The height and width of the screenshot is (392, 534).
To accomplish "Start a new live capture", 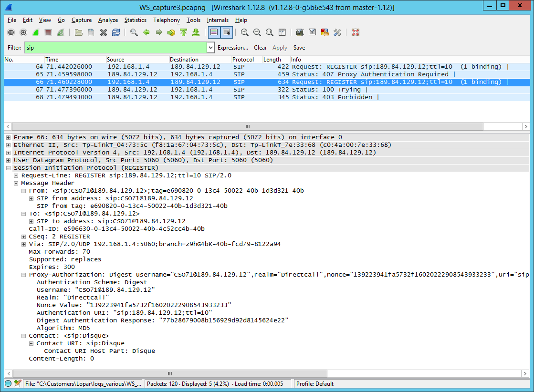I will (36, 32).
